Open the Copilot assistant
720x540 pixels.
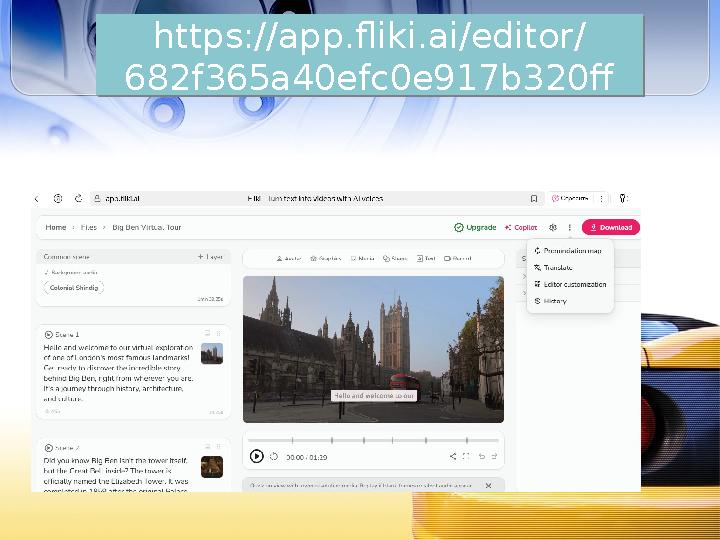[521, 227]
